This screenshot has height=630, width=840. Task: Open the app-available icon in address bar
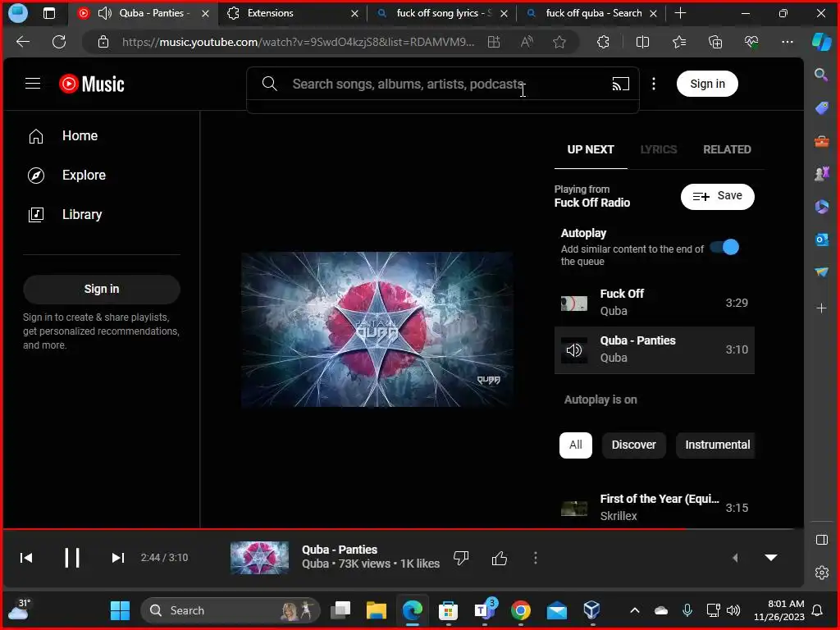pyautogui.click(x=494, y=42)
